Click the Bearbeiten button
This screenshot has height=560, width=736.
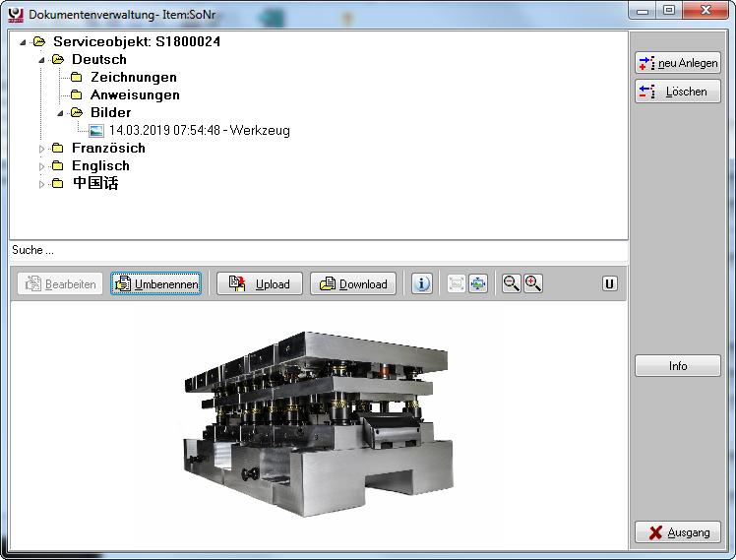60,284
